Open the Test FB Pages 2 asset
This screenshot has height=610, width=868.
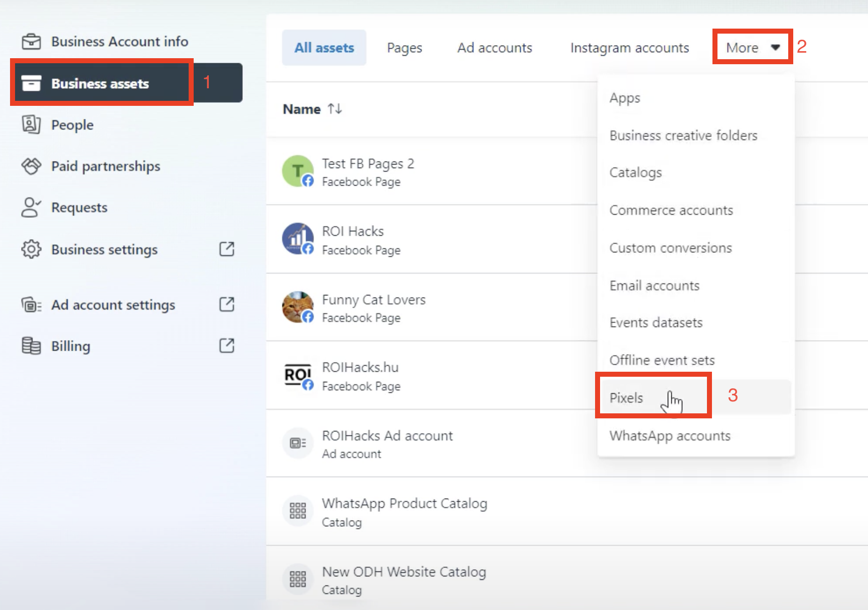(368, 164)
